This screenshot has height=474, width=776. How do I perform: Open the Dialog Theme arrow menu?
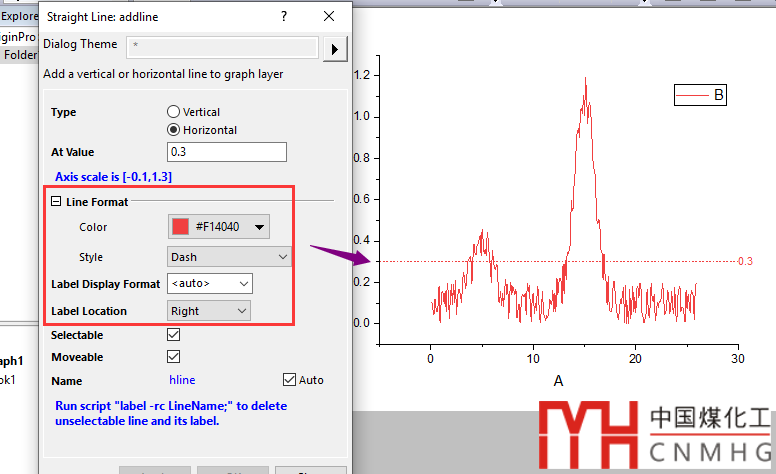[x=336, y=48]
